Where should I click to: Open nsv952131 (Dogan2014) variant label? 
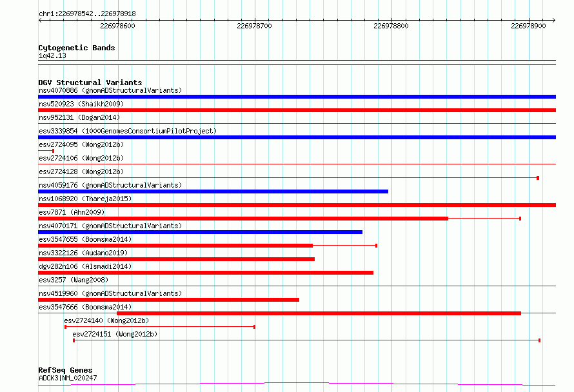click(79, 117)
